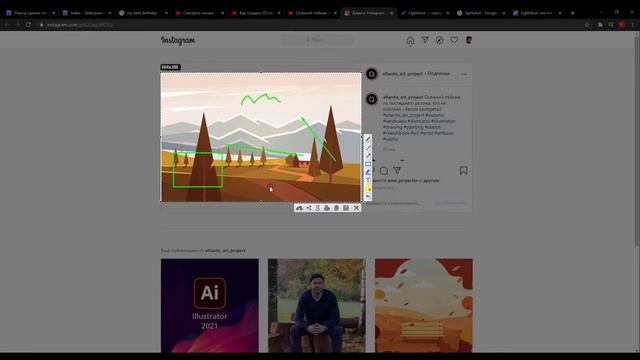Open a new browser tab
640x360 pixels.
click(572, 13)
